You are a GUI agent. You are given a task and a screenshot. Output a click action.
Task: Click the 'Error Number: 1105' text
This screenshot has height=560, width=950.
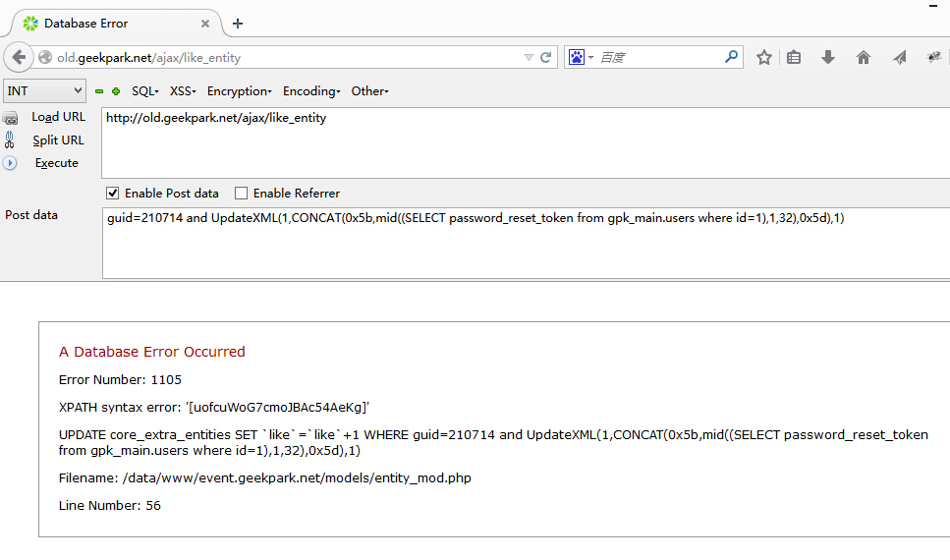point(120,380)
